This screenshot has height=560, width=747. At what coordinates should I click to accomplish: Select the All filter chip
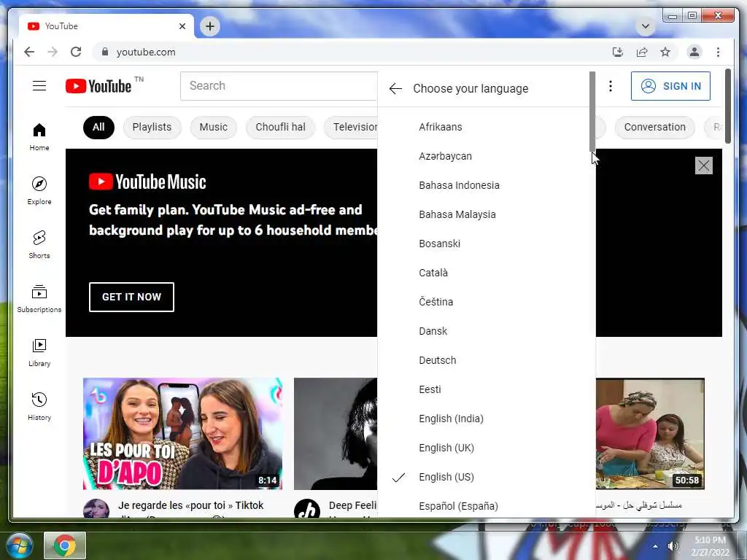[x=98, y=127]
